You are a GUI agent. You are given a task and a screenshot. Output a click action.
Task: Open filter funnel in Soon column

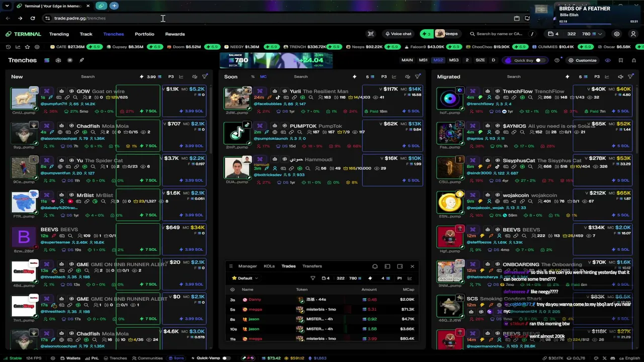pyautogui.click(x=418, y=76)
